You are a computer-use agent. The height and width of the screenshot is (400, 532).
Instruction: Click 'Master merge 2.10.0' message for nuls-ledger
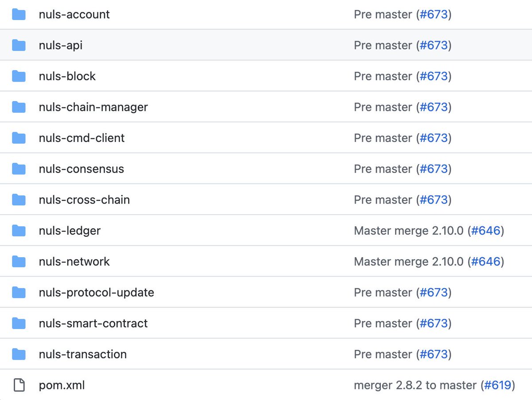click(409, 231)
